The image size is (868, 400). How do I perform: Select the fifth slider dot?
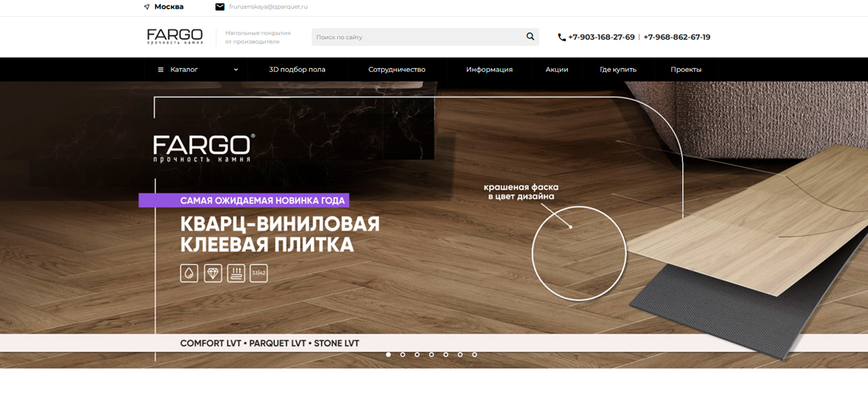pos(446,354)
